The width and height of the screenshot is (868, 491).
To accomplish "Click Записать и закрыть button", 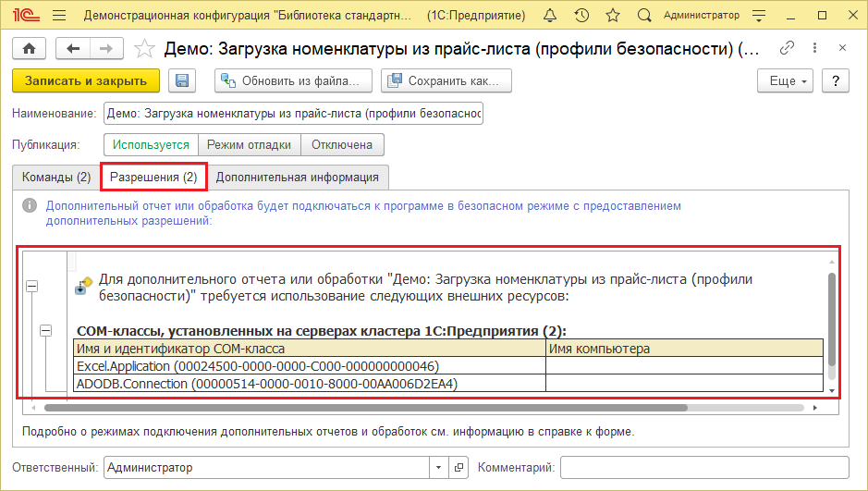I will pyautogui.click(x=86, y=80).
